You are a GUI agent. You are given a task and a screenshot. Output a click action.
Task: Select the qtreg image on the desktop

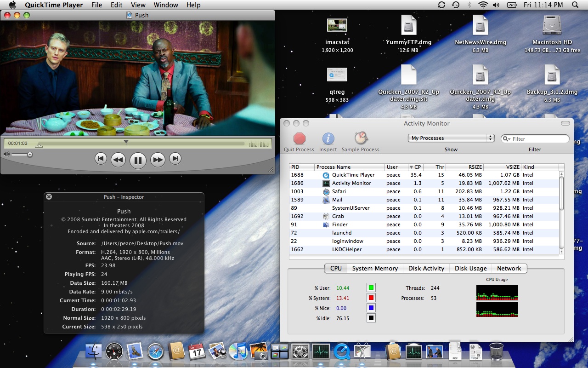[337, 75]
